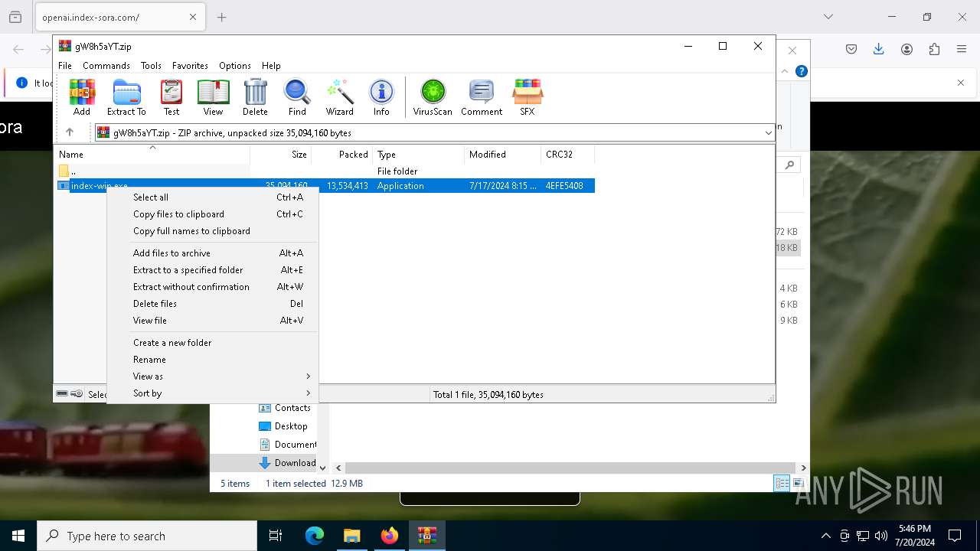Screen dimensions: 980x551
Task: Click the 4EFE5408 CRC32 value
Action: [x=564, y=186]
